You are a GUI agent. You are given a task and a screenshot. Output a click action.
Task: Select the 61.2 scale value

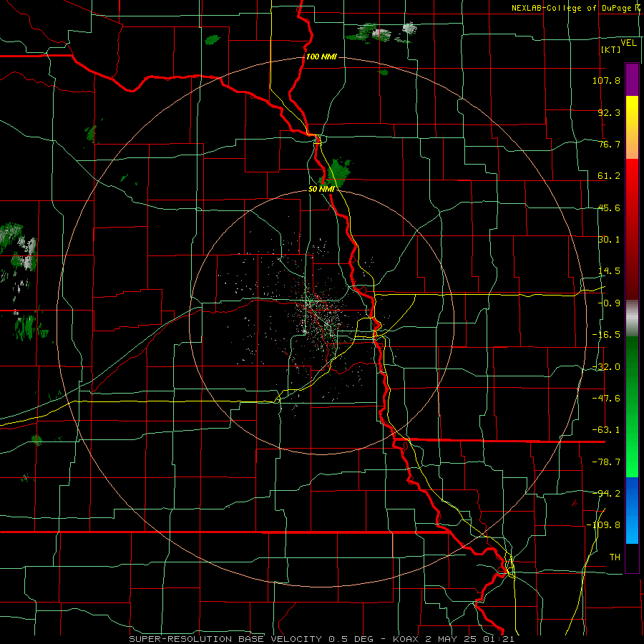click(x=609, y=176)
